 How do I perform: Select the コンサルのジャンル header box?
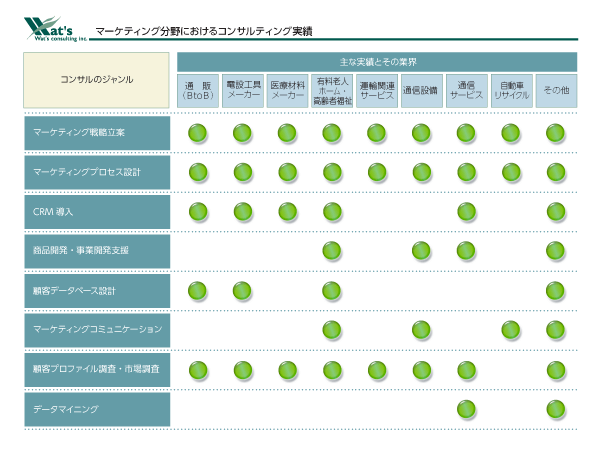click(96, 80)
